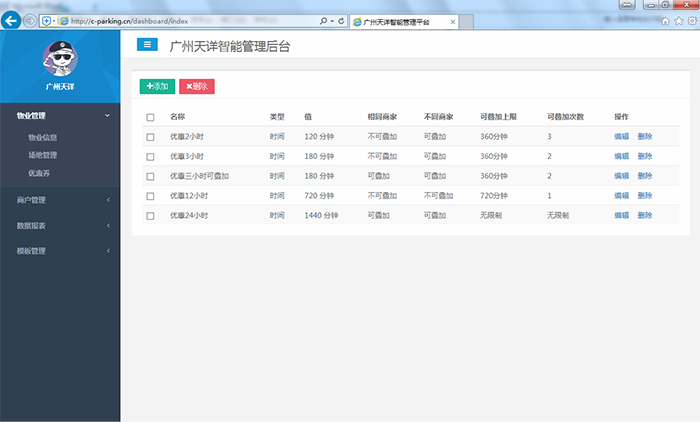Viewport: 700px width, 422px height.
Task: Toggle the select-all checkbox in table header
Action: click(150, 117)
